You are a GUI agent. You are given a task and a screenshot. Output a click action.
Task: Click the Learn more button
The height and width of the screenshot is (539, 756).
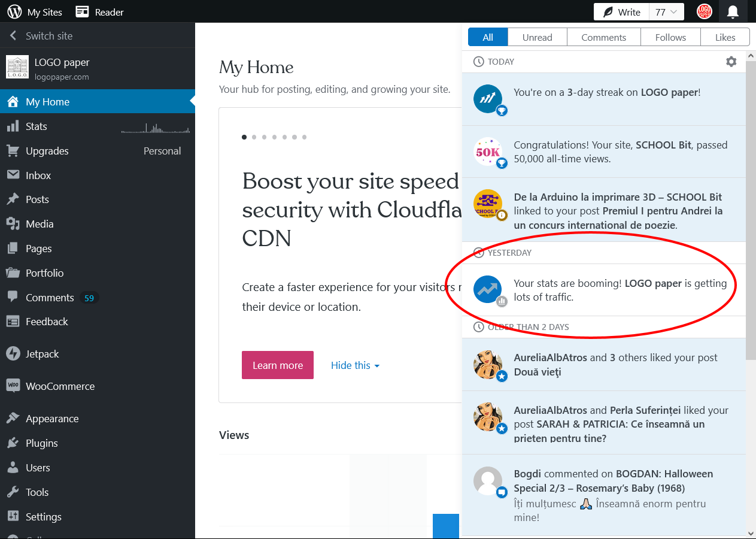pos(278,365)
